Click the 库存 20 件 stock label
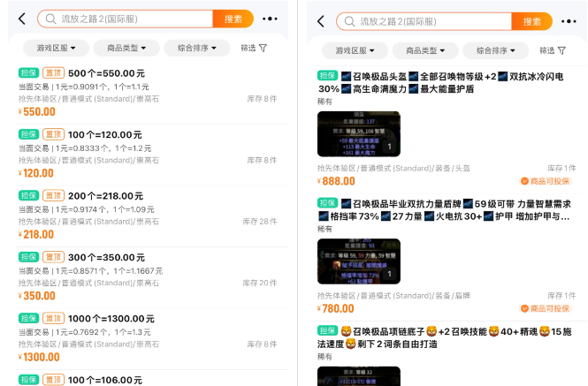The image size is (588, 386). click(x=260, y=283)
